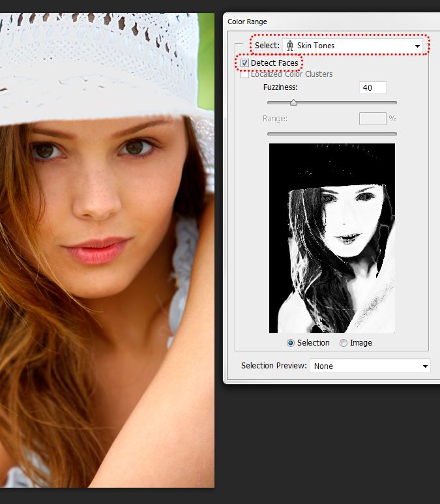Screen dimensions: 440x504
Task: Click the Fuzziness slider handle
Action: (x=293, y=103)
